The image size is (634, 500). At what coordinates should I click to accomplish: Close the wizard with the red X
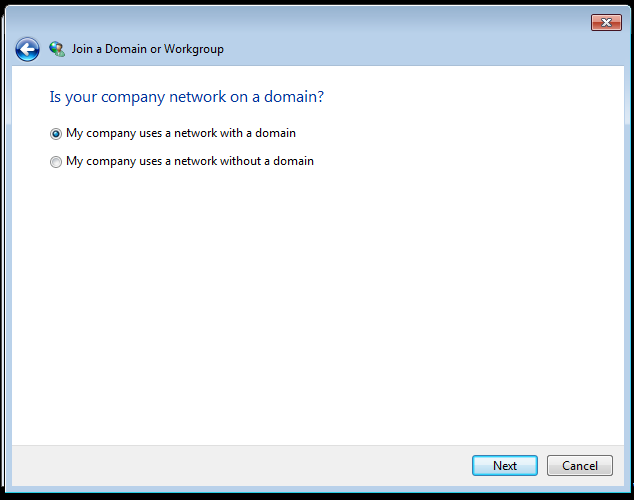[x=606, y=22]
